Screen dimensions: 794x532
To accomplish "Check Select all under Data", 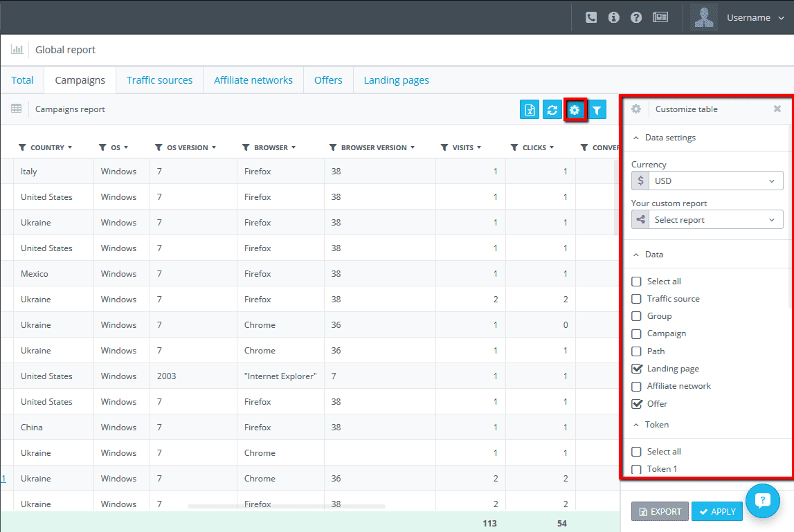I will coord(637,282).
